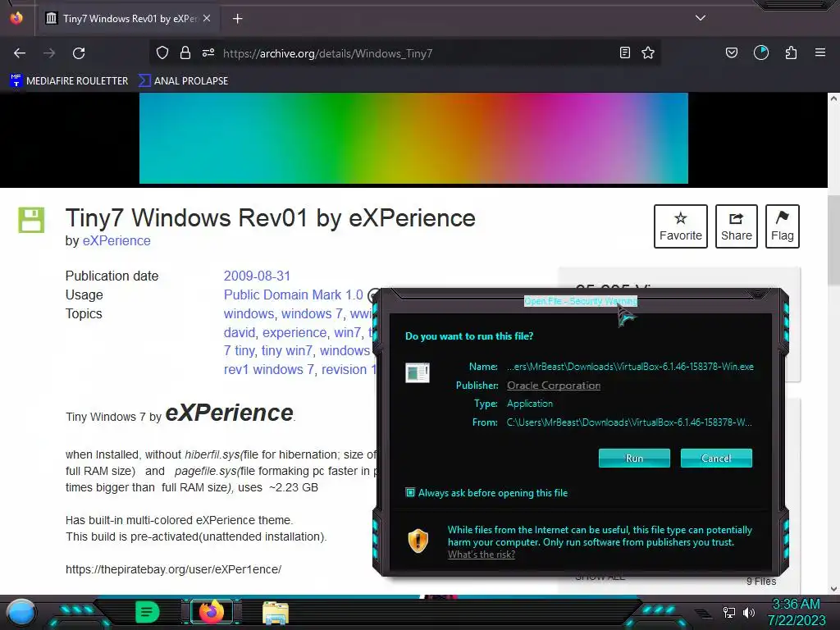Viewport: 840px width, 630px height.
Task: Add item to favorites with Favorite button
Action: coord(680,226)
